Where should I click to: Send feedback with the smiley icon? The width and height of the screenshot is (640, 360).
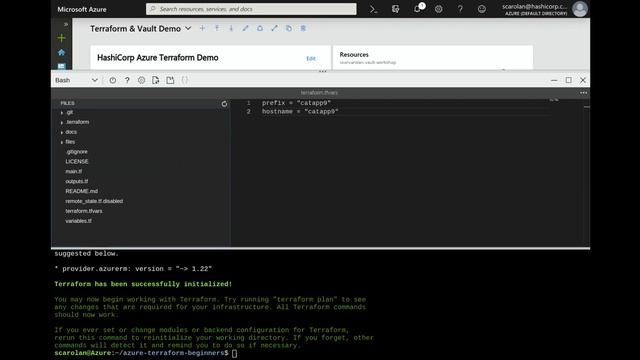482,9
